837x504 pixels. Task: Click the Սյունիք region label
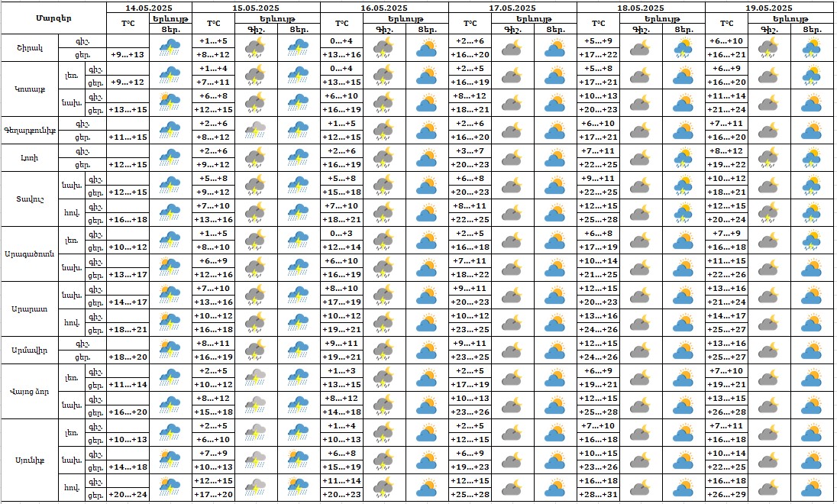tap(30, 459)
